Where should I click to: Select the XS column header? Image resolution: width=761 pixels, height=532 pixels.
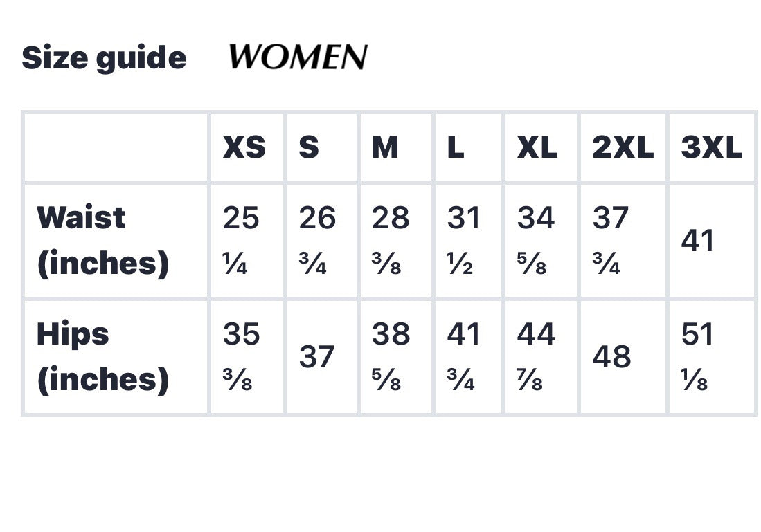coord(244,147)
